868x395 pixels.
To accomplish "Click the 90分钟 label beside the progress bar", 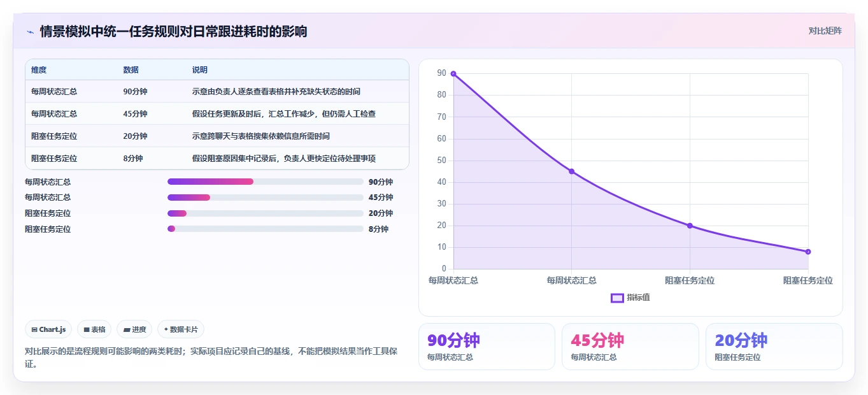I will 381,182.
